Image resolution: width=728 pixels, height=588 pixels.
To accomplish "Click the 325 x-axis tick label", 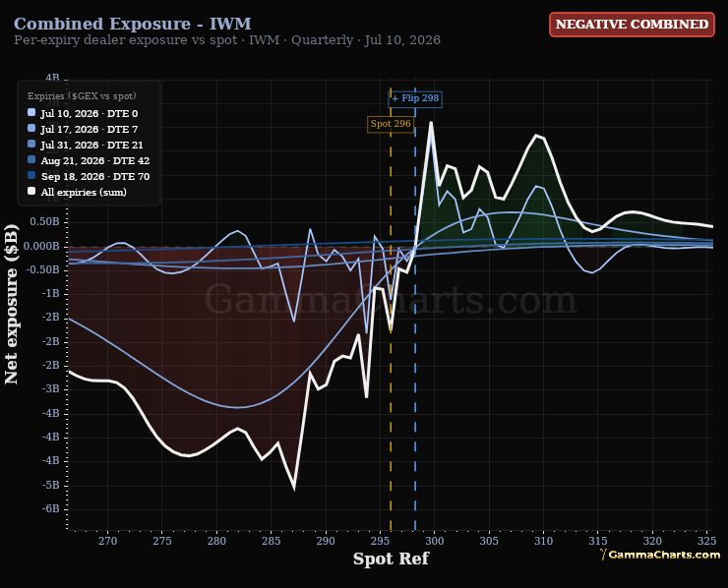I will coord(707,541).
